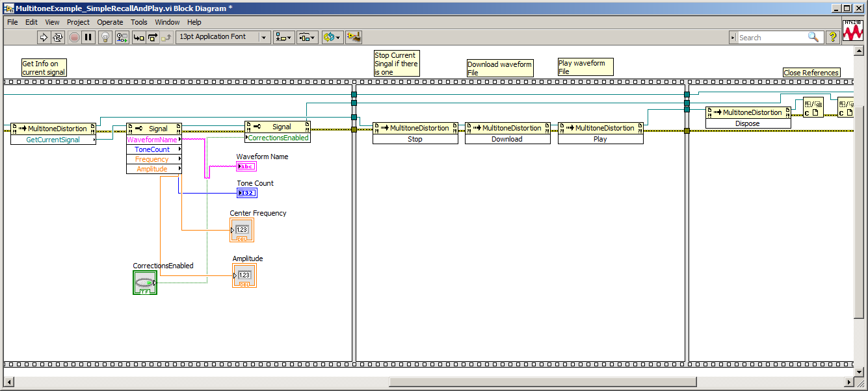
Task: Click the vertical scrollbar up arrow
Action: [x=860, y=52]
